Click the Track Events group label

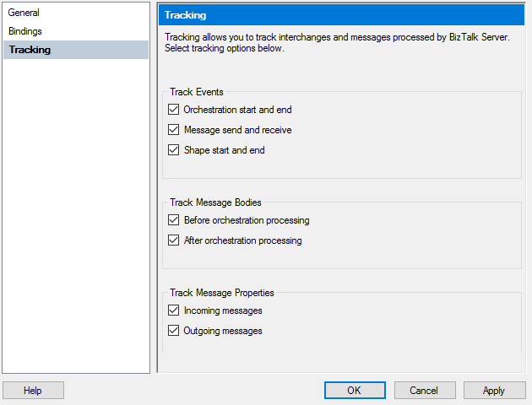(197, 91)
